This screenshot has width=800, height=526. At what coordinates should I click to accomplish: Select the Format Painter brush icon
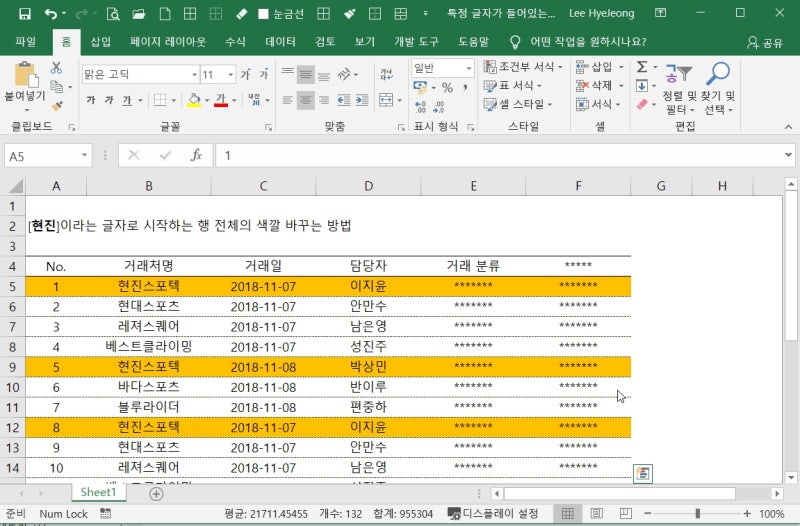tap(57, 106)
